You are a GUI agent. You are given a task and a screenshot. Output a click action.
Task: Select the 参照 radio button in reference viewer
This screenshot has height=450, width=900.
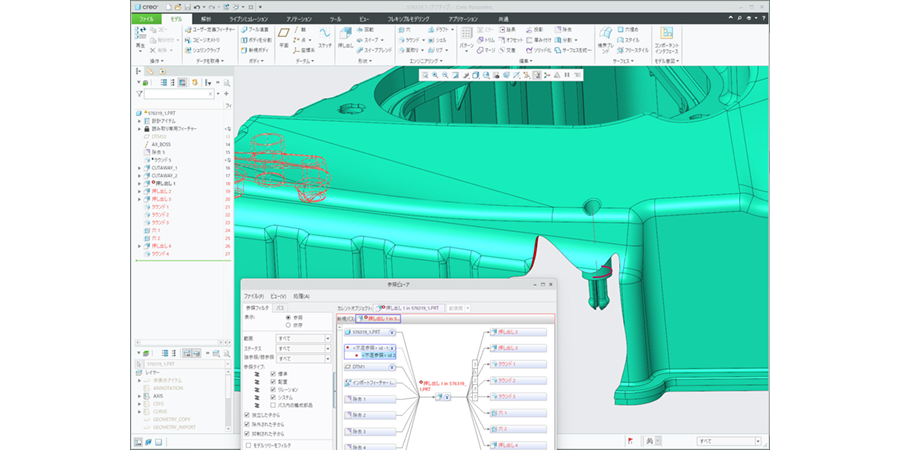pyautogui.click(x=290, y=317)
